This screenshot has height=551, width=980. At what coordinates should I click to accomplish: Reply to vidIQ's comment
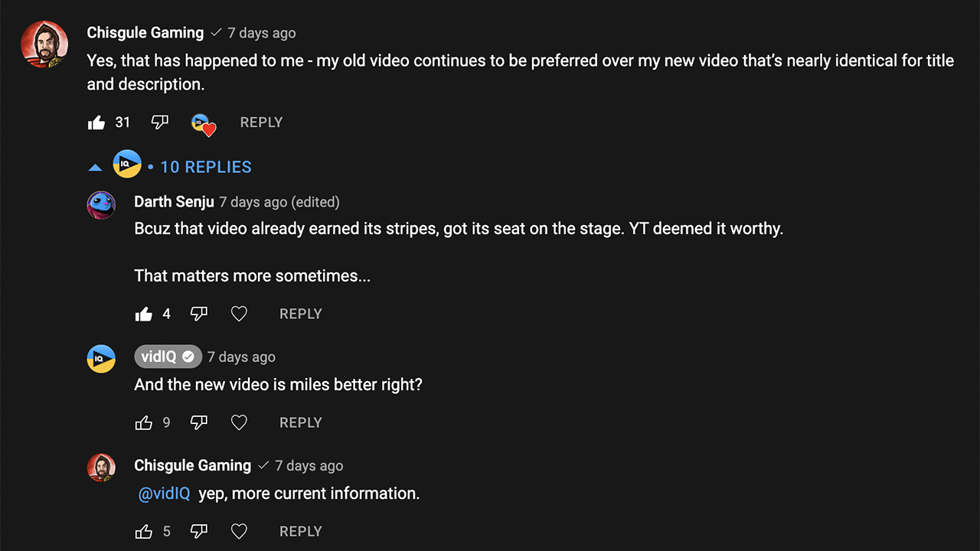point(300,422)
